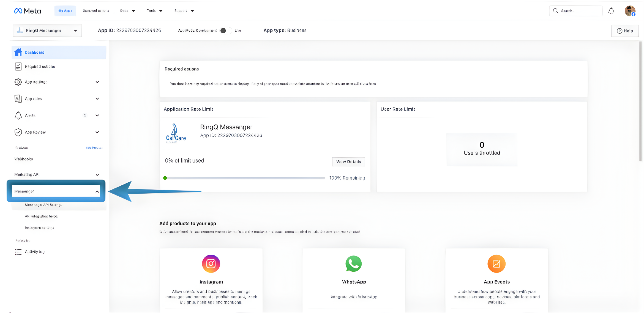Select the My Apps menu item
Viewport: 644px width, 319px height.
pos(65,11)
